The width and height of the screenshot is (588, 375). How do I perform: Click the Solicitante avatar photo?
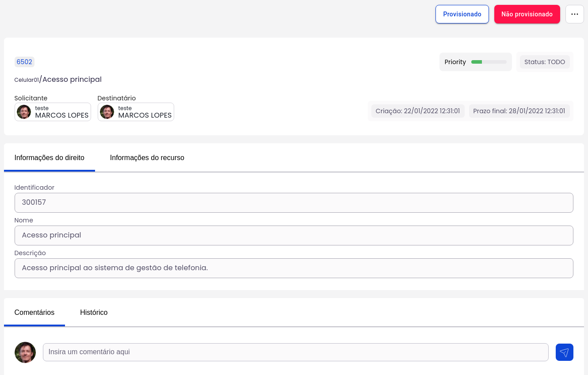pyautogui.click(x=24, y=112)
